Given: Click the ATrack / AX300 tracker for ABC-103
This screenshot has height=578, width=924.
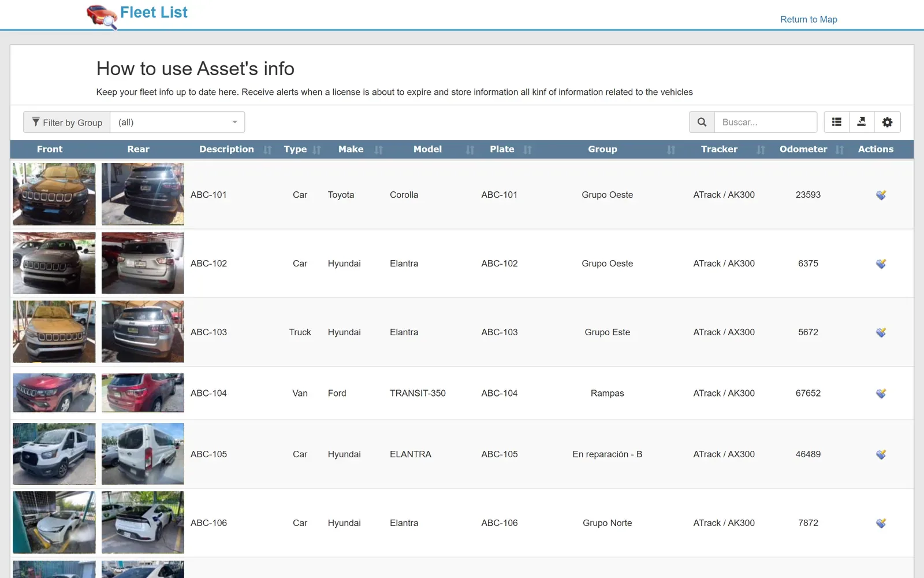Looking at the screenshot, I should click(724, 332).
